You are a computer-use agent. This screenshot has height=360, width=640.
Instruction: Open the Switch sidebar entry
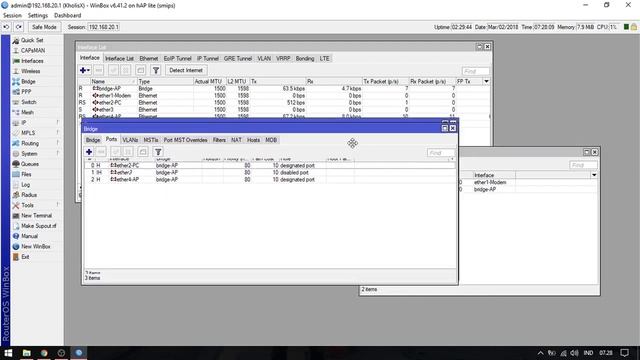click(29, 102)
